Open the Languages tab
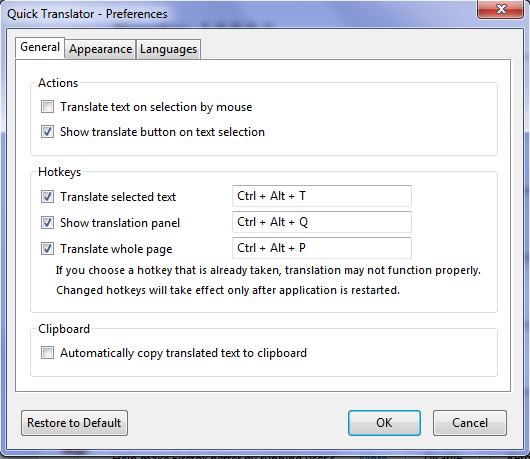530x459 pixels. click(168, 49)
